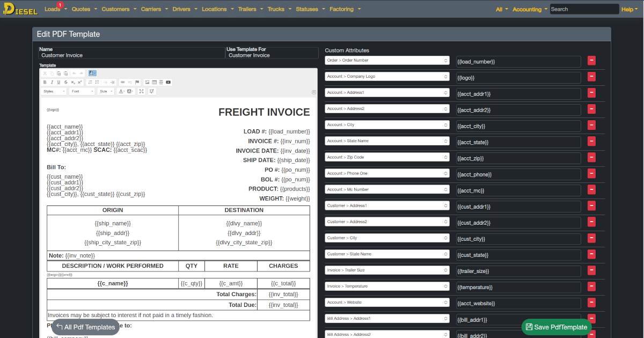
Task: Insert a bulleted list
Action: [x=97, y=82]
